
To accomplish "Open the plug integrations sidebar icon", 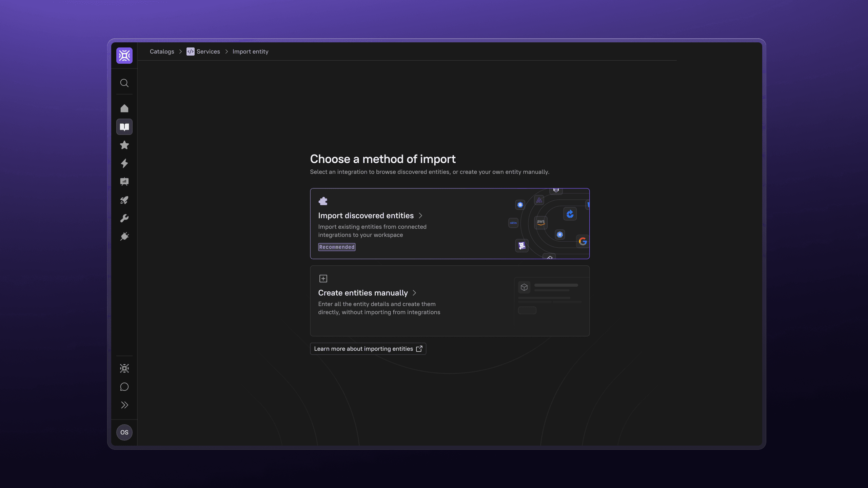I will [x=124, y=237].
